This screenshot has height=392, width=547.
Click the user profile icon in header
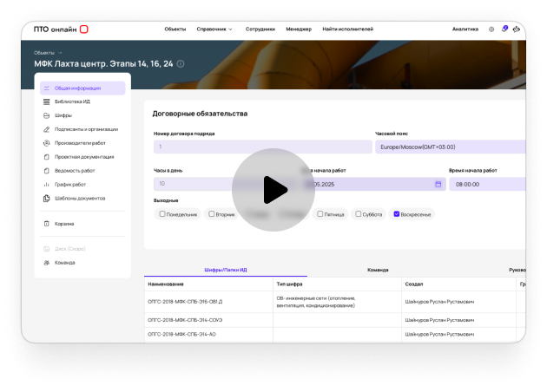tap(517, 29)
